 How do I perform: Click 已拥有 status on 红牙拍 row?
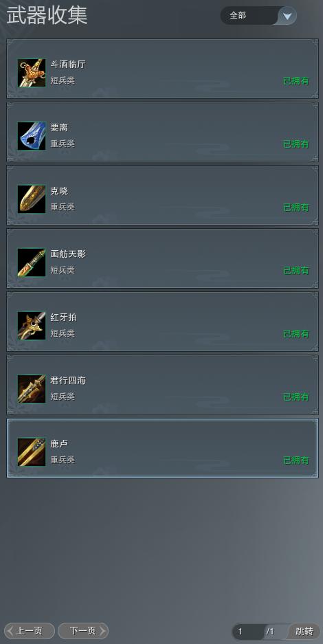(296, 334)
